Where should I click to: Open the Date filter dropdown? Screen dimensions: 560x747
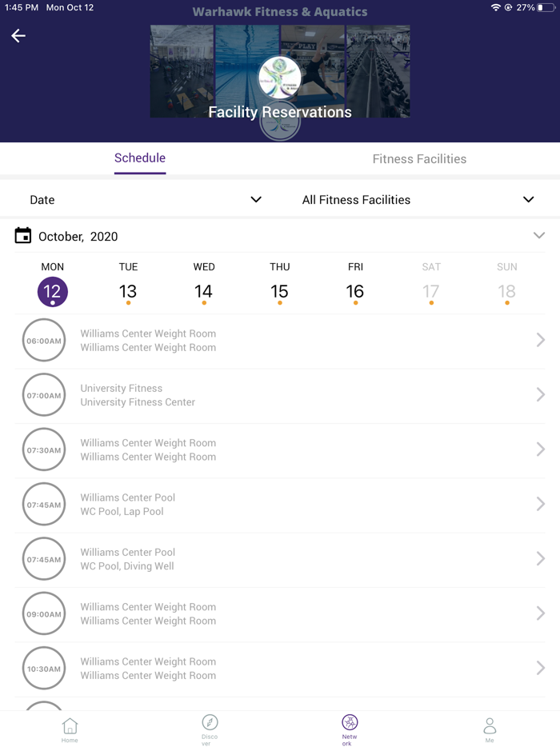click(144, 199)
